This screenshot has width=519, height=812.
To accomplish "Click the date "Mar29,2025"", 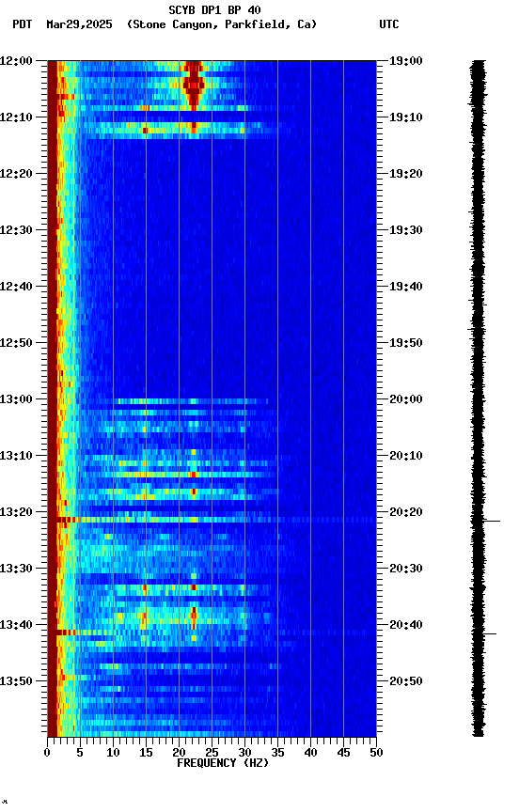I will coord(79,24).
